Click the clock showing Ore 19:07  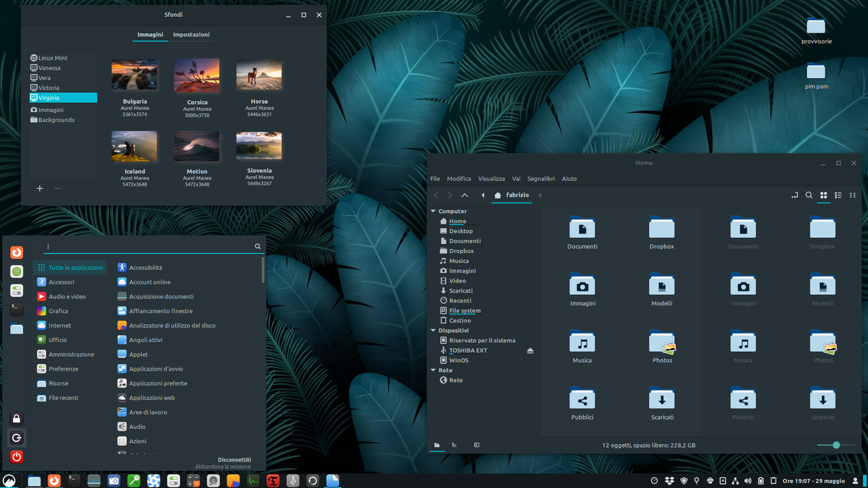click(814, 481)
